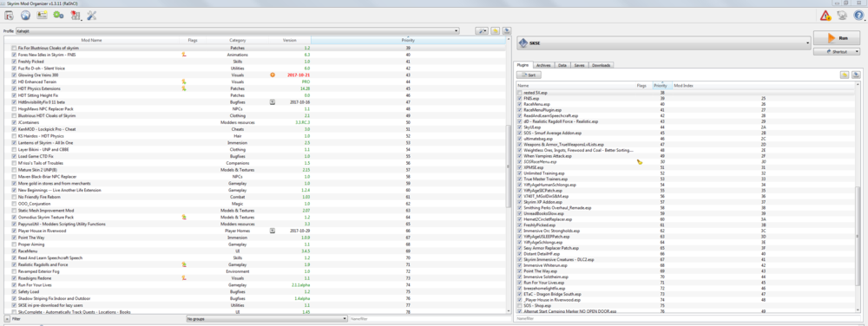Sort plugins by Mod Index column header

pyautogui.click(x=764, y=86)
